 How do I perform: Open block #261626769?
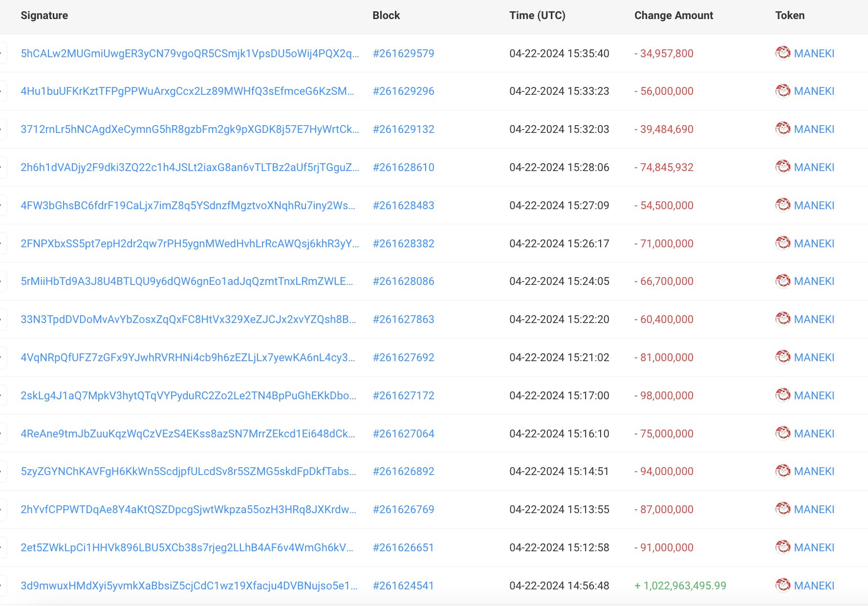coord(403,509)
